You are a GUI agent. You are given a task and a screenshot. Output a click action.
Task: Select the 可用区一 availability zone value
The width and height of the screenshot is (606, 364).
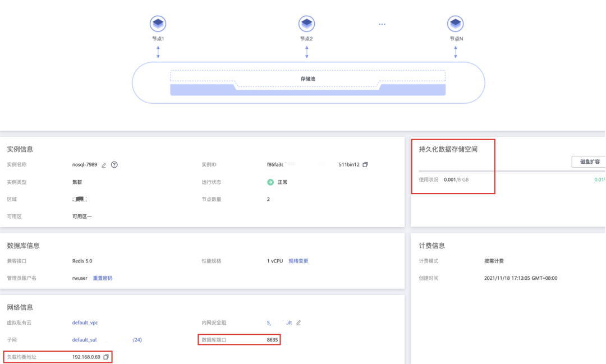tap(82, 216)
